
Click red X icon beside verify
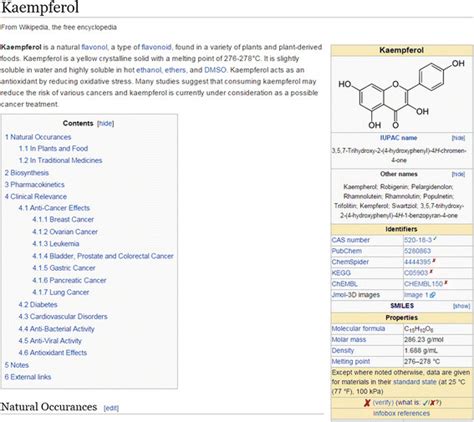(367, 403)
